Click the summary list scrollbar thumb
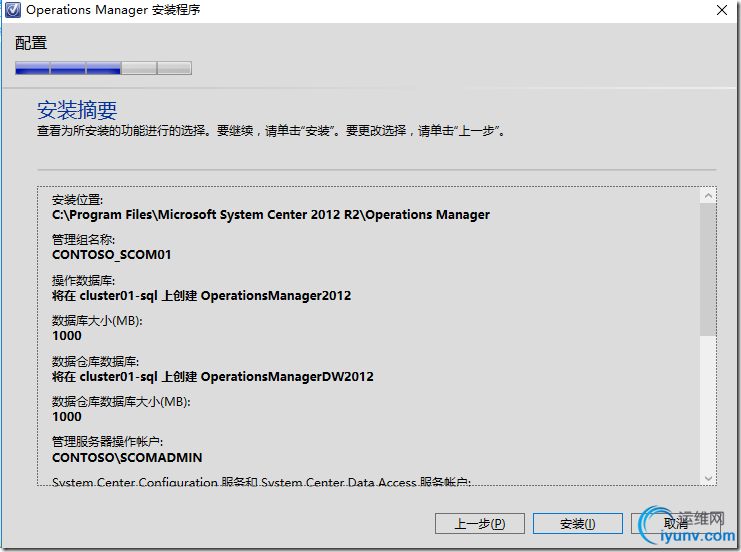 coord(708,269)
